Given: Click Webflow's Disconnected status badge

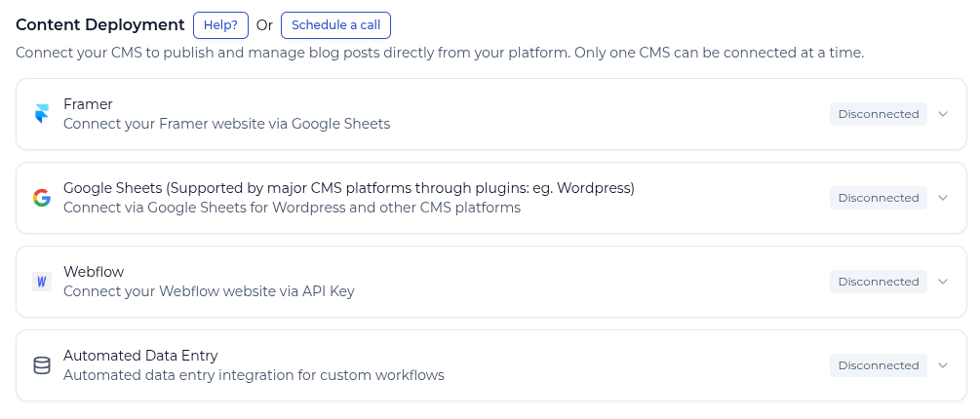Looking at the screenshot, I should [x=879, y=282].
